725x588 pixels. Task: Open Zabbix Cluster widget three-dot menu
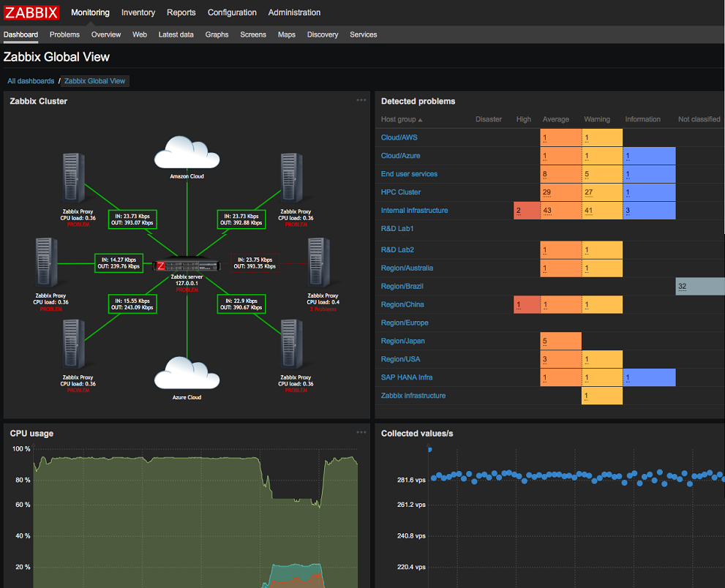pos(361,100)
